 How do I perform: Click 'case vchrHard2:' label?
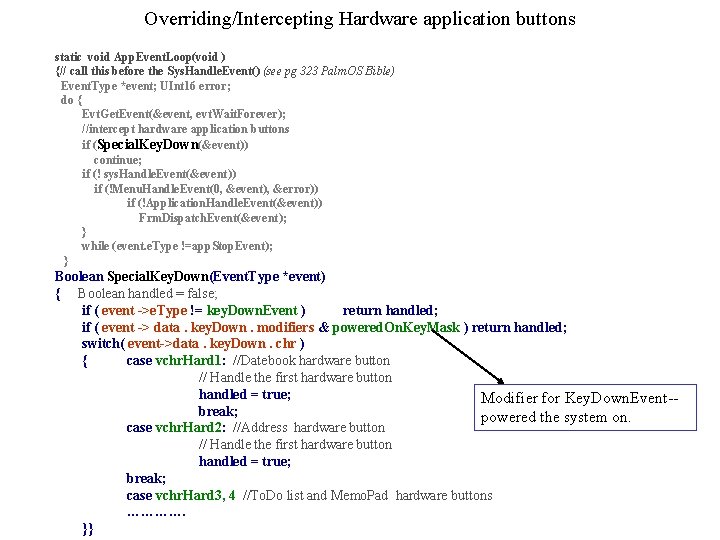point(176,428)
